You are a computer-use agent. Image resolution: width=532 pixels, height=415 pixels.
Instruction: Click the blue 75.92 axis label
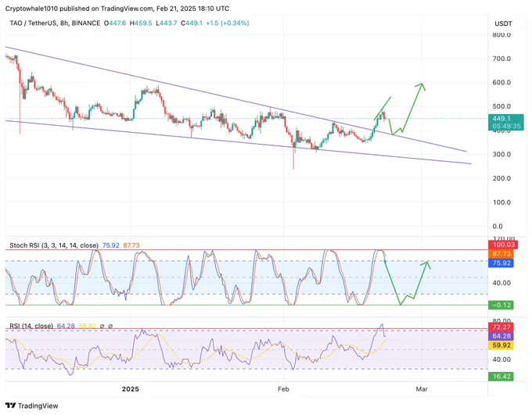point(501,263)
